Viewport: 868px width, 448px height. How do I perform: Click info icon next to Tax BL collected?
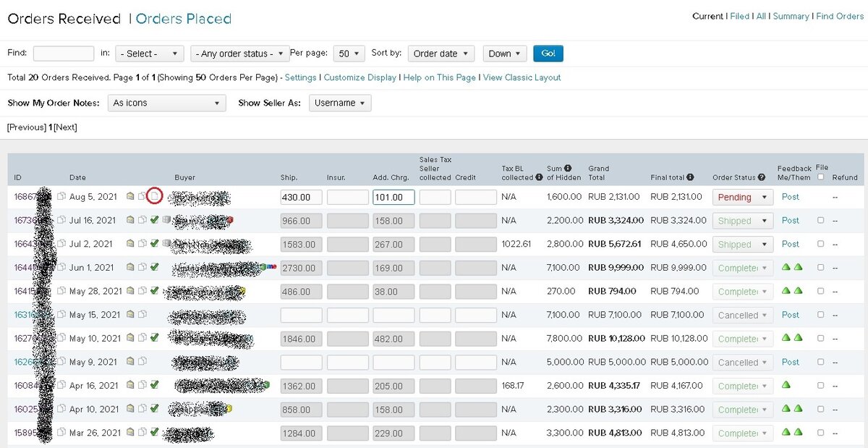(x=539, y=177)
